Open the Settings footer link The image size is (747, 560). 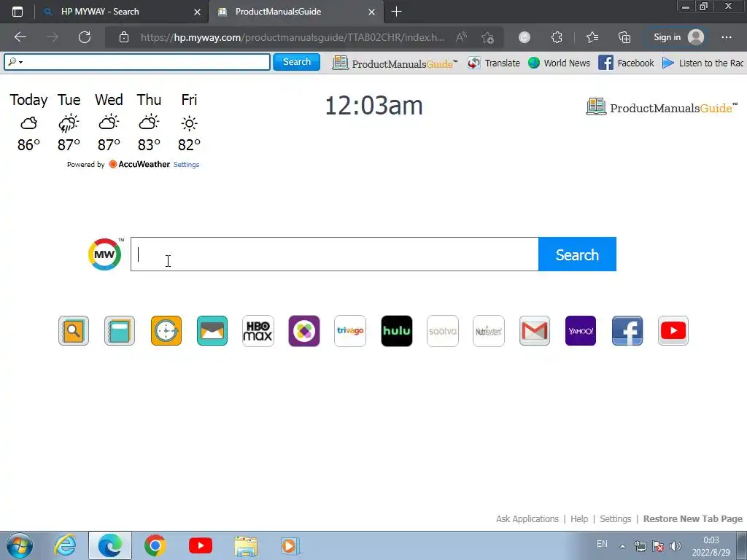pyautogui.click(x=616, y=518)
